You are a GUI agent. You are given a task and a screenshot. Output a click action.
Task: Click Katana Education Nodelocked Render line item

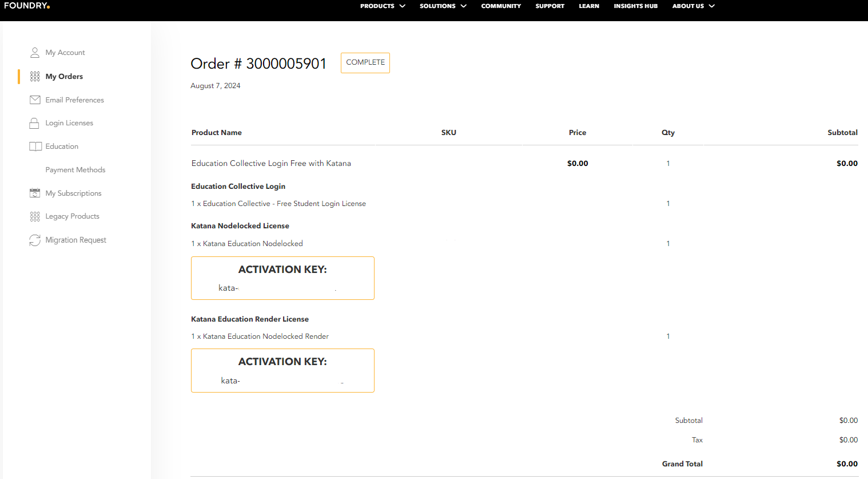point(260,337)
